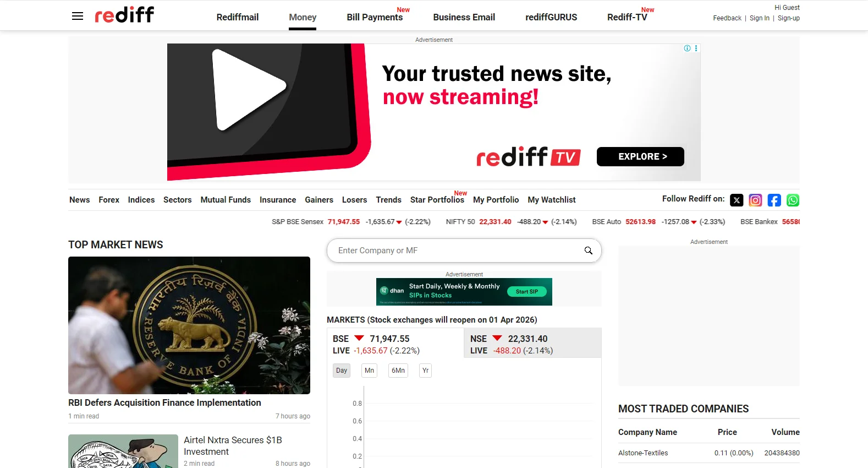
Task: Open the Losers menu item
Action: coord(354,200)
